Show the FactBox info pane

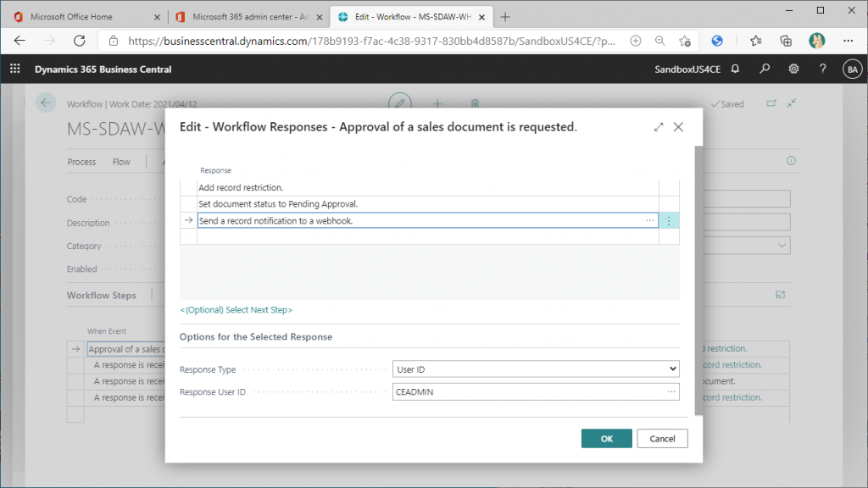click(x=791, y=160)
